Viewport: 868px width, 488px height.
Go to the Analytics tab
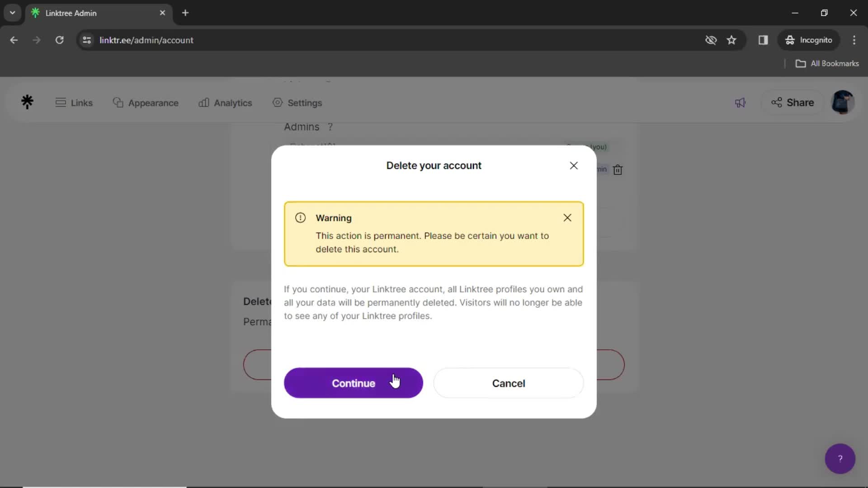pyautogui.click(x=225, y=103)
